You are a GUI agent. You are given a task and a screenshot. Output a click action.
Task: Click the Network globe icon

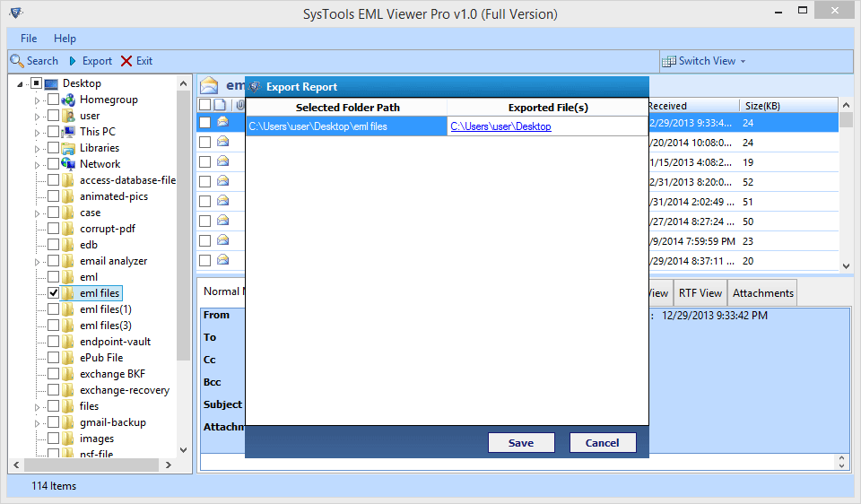[68, 164]
